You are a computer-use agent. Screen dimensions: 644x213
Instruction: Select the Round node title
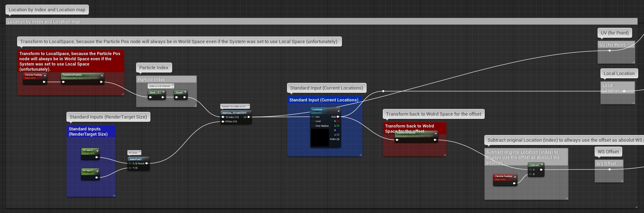179,92
